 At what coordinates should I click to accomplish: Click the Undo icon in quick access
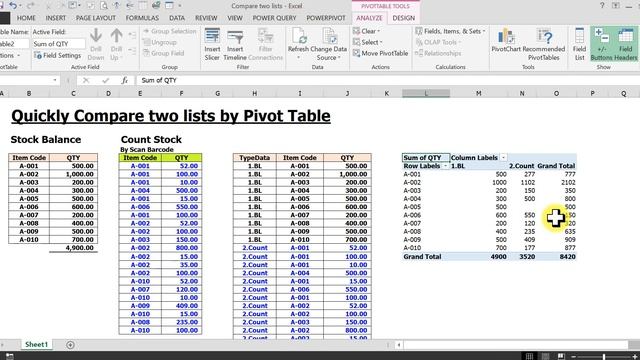[13, 6]
